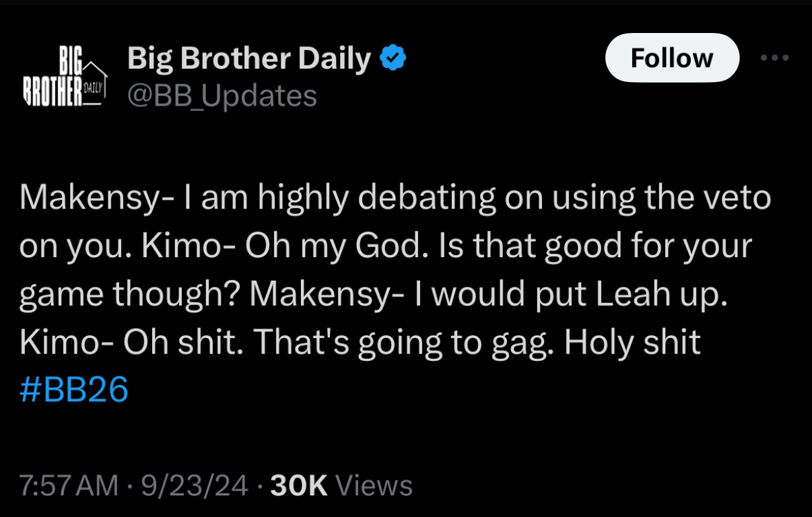Screen dimensions: 812x517
Task: Click the BIG text in the logo
Action: click(69, 63)
